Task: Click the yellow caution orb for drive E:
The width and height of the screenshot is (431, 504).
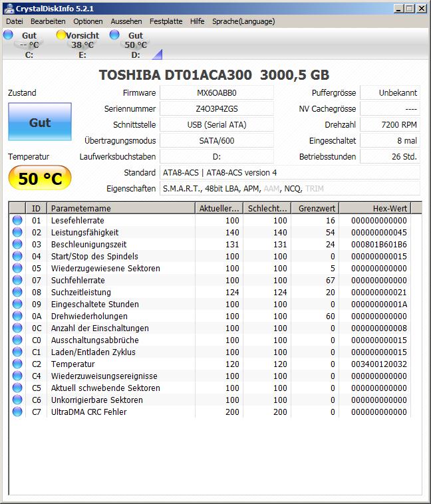Action: click(x=61, y=35)
